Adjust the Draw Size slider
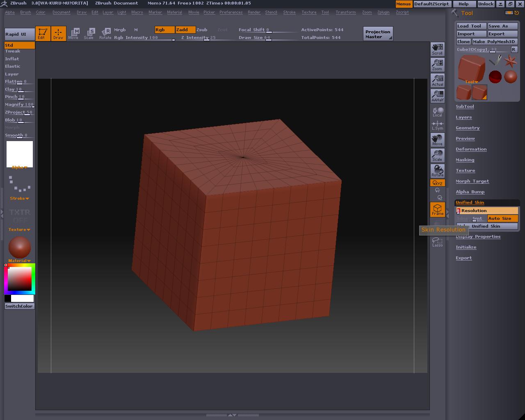525x420 pixels. tap(269, 38)
